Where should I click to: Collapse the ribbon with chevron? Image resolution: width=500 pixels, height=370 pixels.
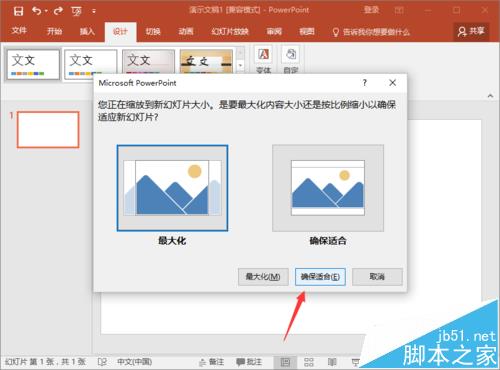(490, 96)
